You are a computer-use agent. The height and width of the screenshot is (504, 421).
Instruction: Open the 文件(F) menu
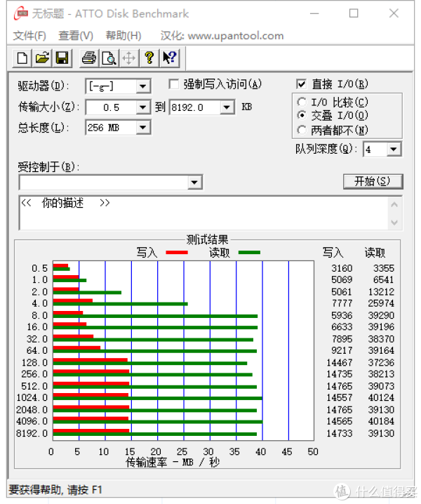(29, 36)
